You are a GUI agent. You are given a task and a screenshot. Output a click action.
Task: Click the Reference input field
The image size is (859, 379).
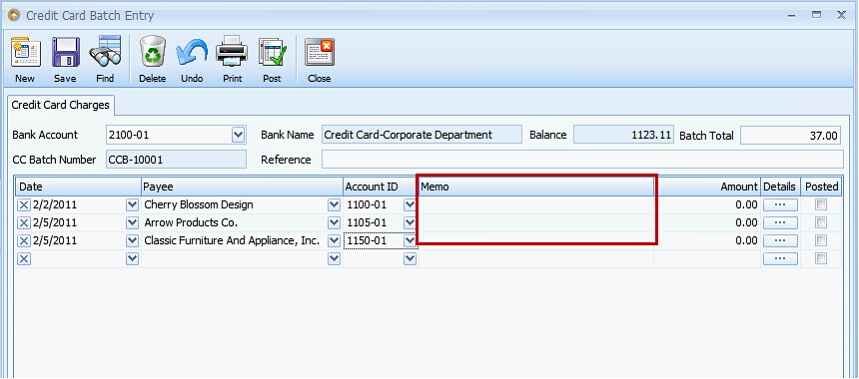coord(582,160)
